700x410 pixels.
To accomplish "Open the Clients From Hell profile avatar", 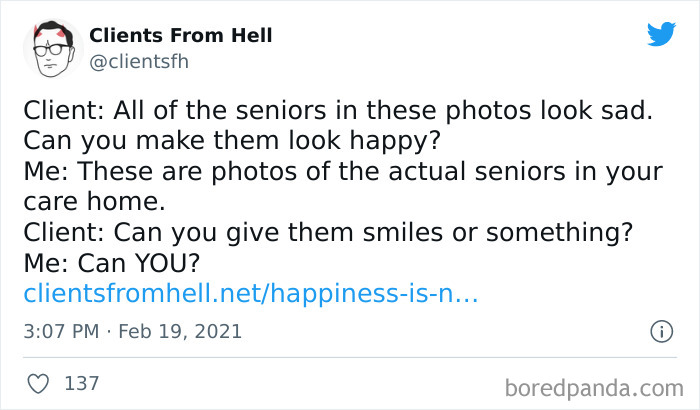I will [x=51, y=48].
